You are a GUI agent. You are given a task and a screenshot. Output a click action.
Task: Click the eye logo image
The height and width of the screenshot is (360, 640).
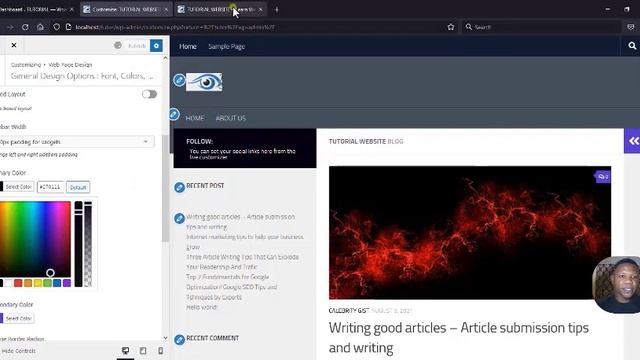pos(204,82)
